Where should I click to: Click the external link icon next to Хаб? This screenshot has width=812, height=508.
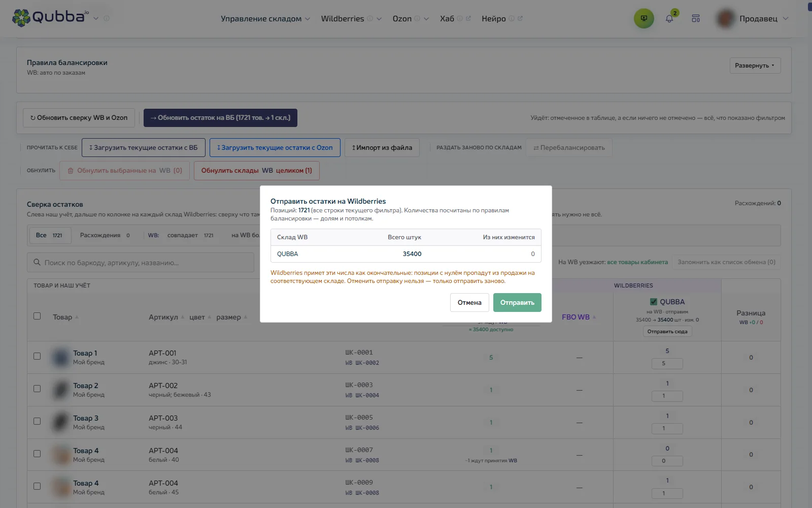click(x=468, y=19)
